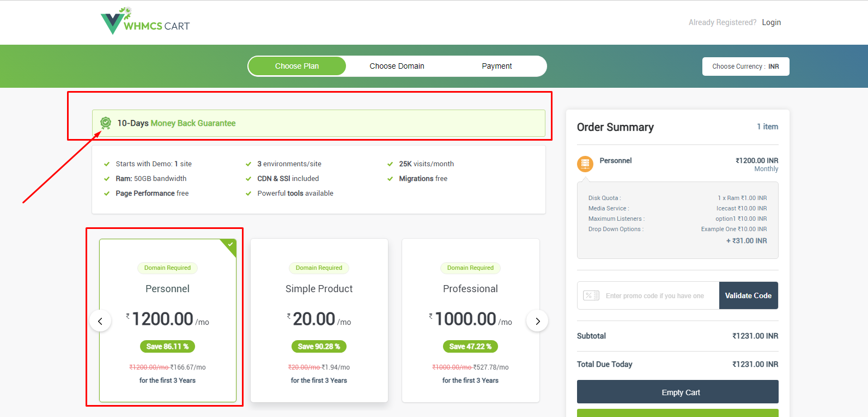
Task: Click the orange Personnel server icon
Action: pyautogui.click(x=585, y=164)
